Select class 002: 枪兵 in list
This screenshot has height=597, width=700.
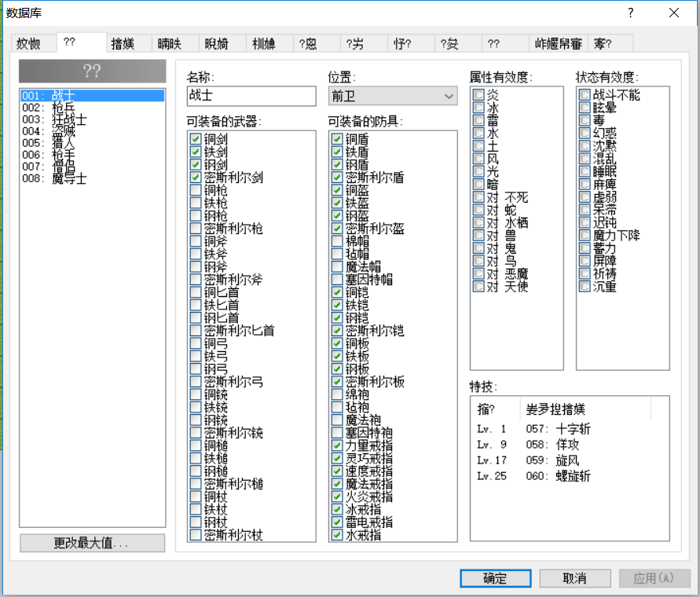click(93, 108)
